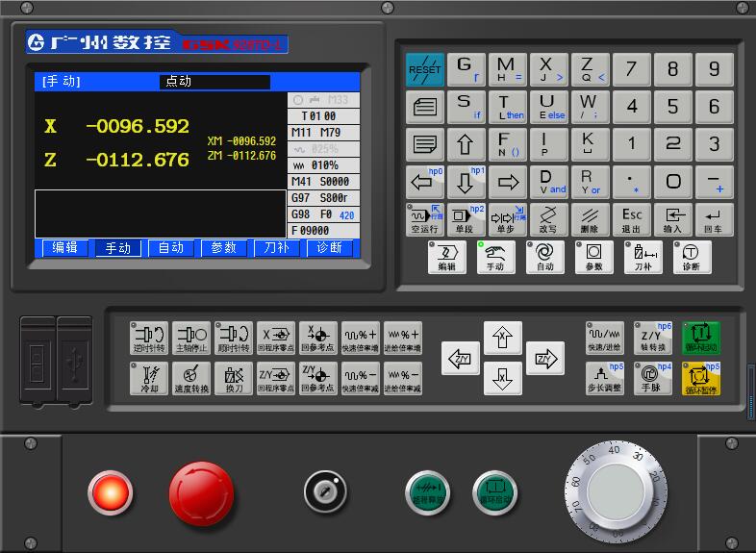Toggle dry run (空运行) mode
The width and height of the screenshot is (756, 553).
pyautogui.click(x=424, y=219)
